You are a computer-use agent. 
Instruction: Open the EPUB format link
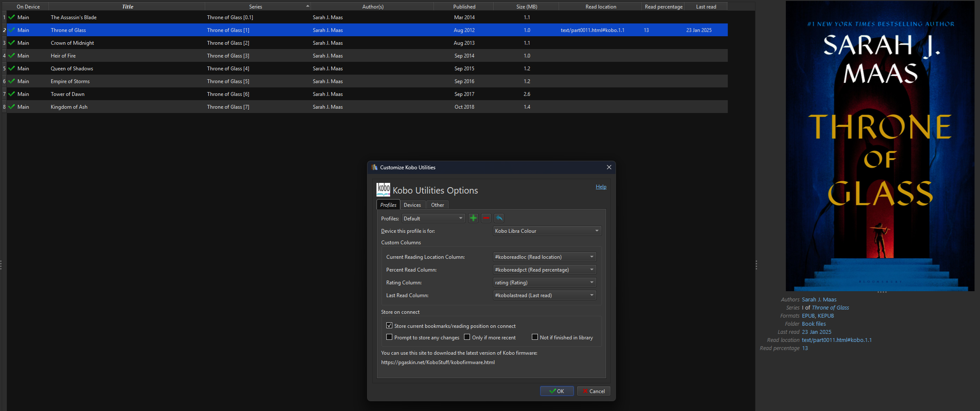click(x=808, y=316)
